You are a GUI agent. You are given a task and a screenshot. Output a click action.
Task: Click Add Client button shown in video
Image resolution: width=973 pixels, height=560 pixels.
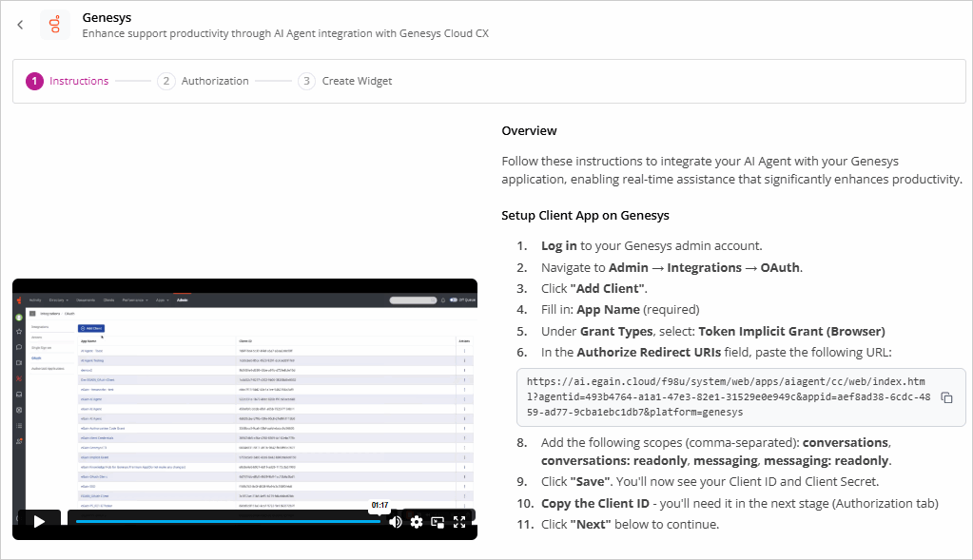point(91,328)
